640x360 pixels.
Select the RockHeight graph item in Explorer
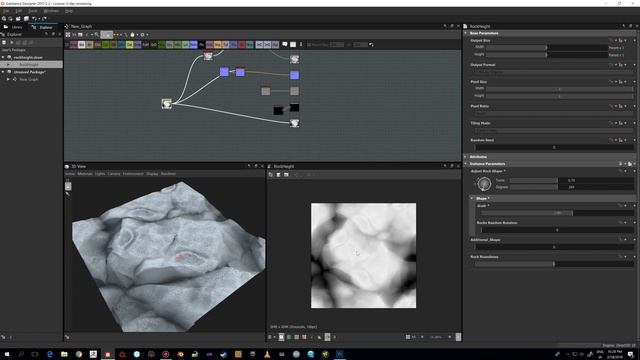[x=29, y=64]
